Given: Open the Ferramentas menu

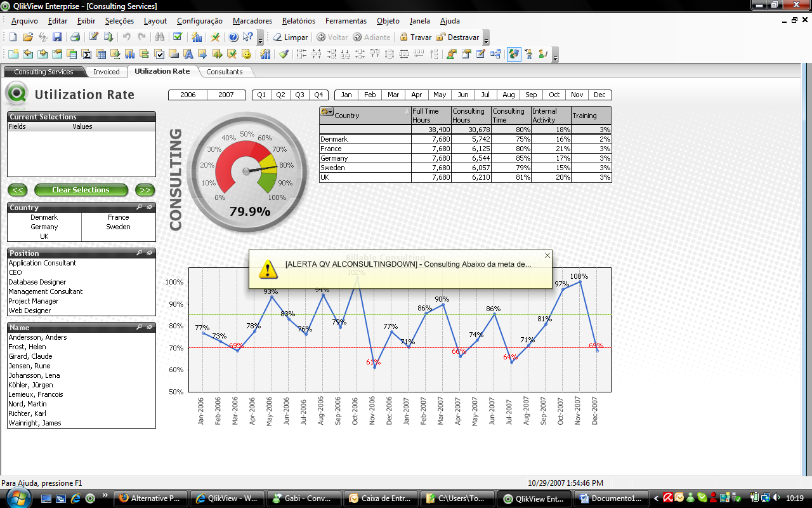Looking at the screenshot, I should pos(346,21).
